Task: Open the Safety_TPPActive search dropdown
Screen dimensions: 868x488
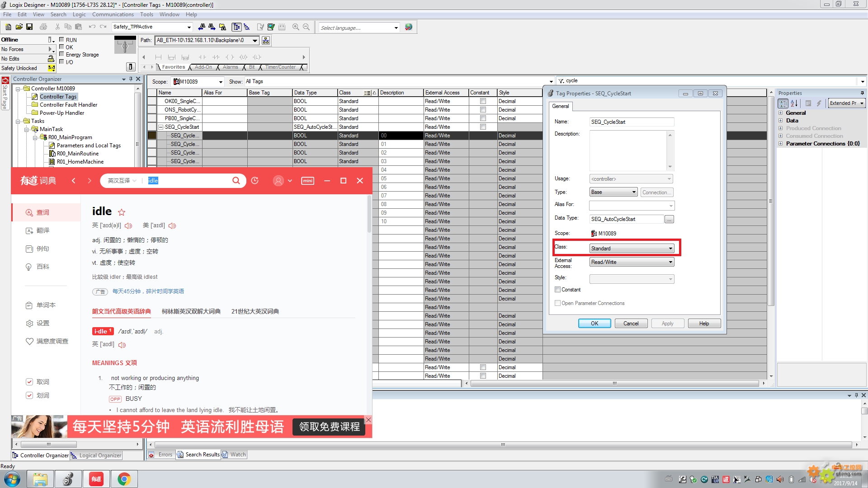Action: point(189,27)
